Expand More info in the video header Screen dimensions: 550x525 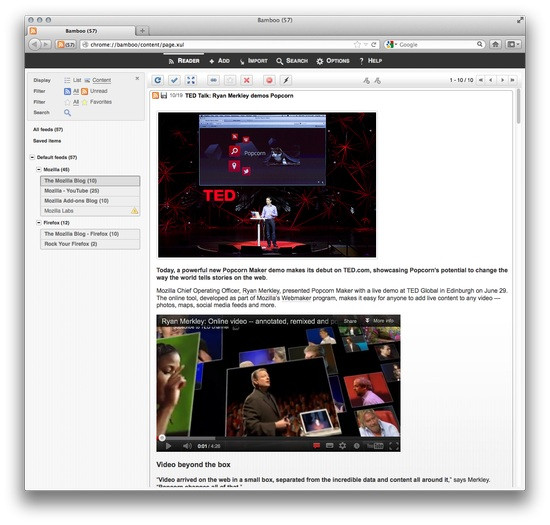(380, 321)
